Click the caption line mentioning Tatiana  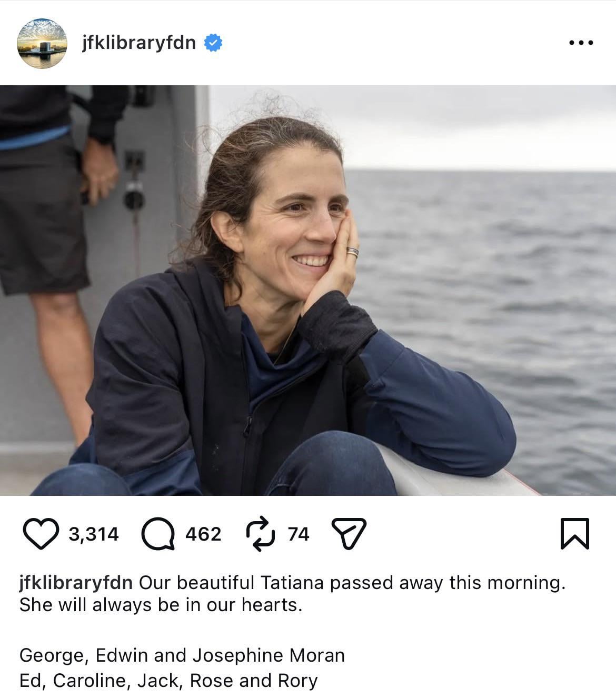pyautogui.click(x=352, y=583)
